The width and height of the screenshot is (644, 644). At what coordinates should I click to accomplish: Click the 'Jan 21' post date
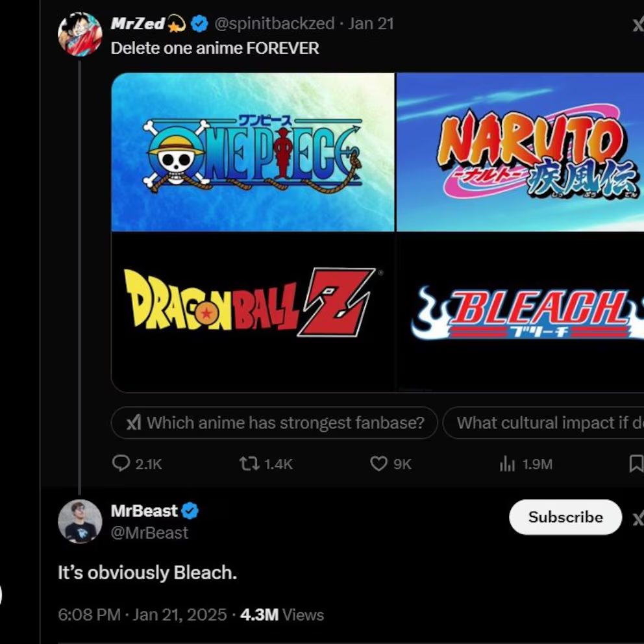click(x=371, y=24)
